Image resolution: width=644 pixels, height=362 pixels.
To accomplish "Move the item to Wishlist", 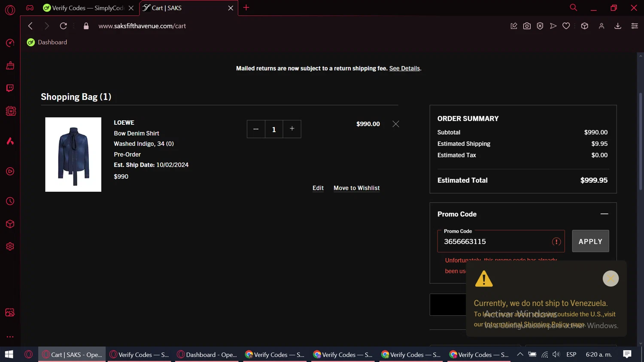I will click(x=356, y=188).
